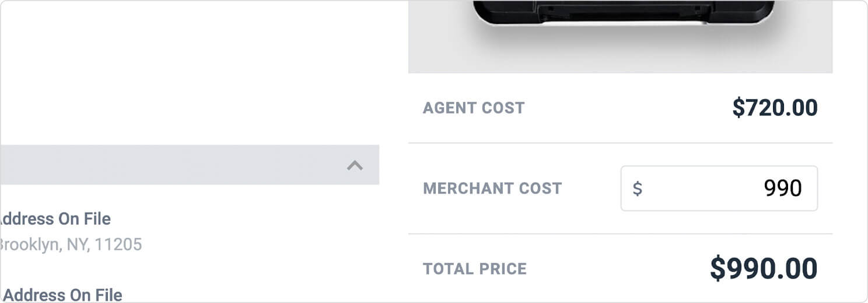Click the blank white area above the header bar
Image resolution: width=868 pixels, height=303 pixels.
click(190, 73)
